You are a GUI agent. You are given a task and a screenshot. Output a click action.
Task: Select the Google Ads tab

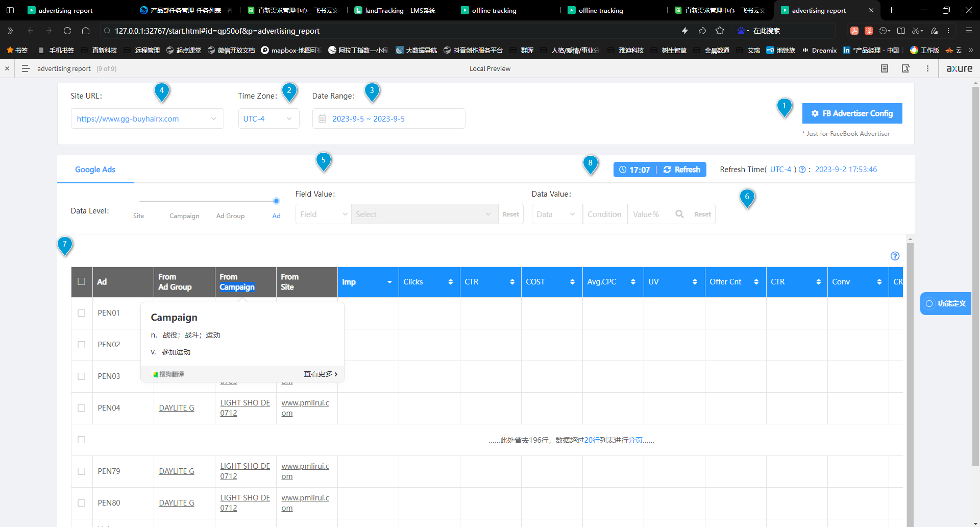95,170
